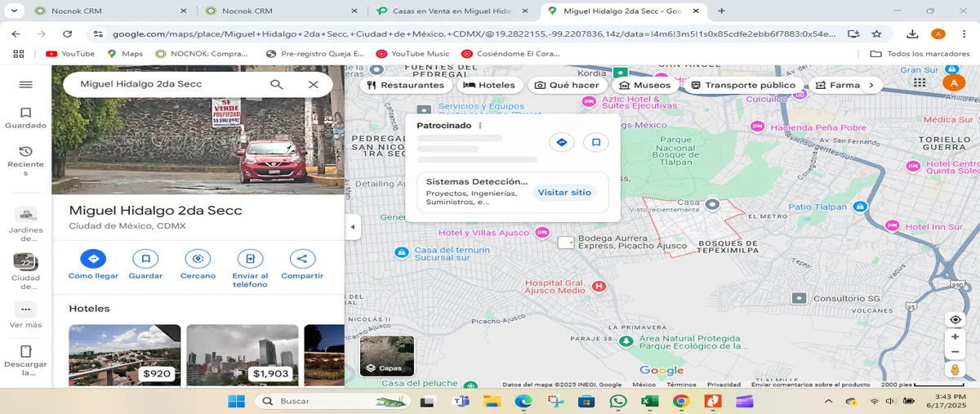Click the Compartir share icon

point(302,259)
